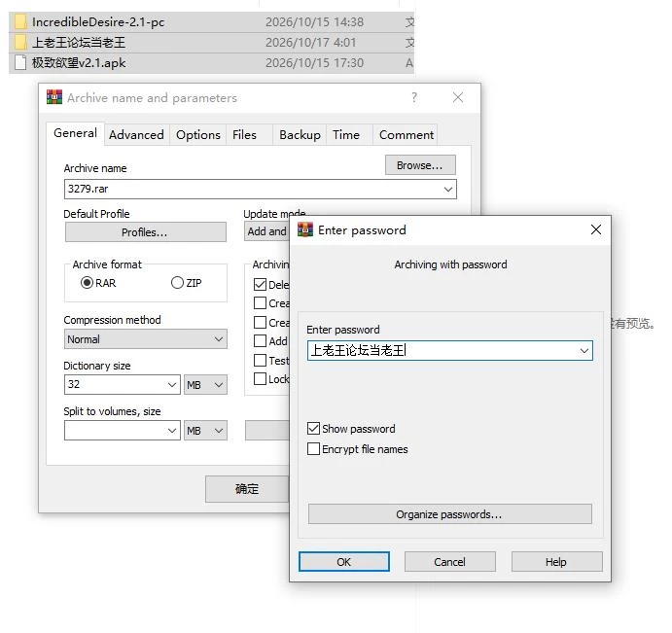The image size is (672, 633).
Task: Click the 极致欲望v2.1.apk file icon
Action: [x=20, y=62]
